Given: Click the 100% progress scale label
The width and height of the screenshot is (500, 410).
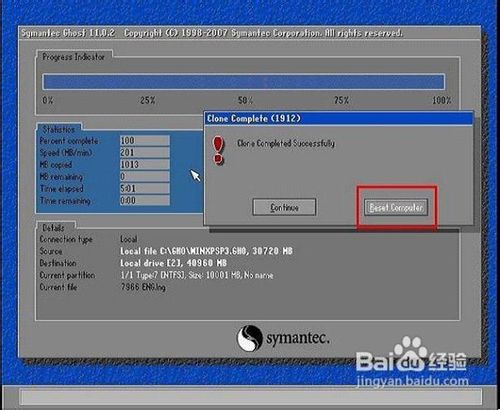Looking at the screenshot, I should coord(441,100).
